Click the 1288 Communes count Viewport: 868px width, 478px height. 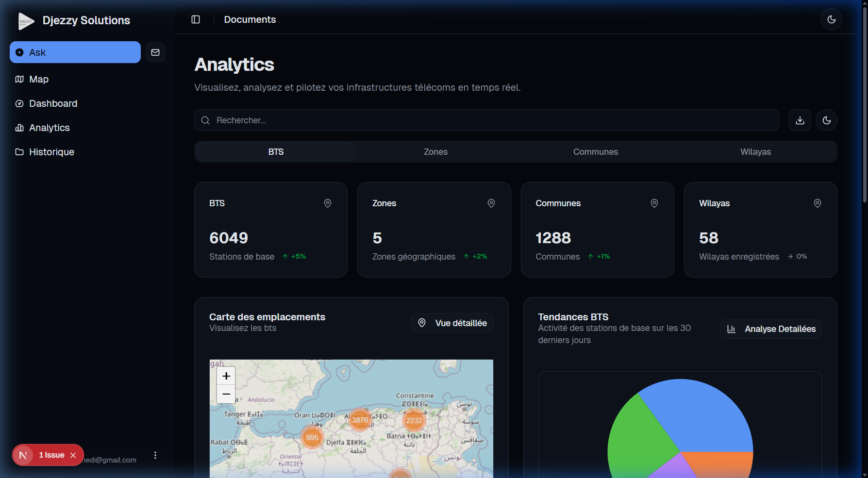(x=553, y=238)
